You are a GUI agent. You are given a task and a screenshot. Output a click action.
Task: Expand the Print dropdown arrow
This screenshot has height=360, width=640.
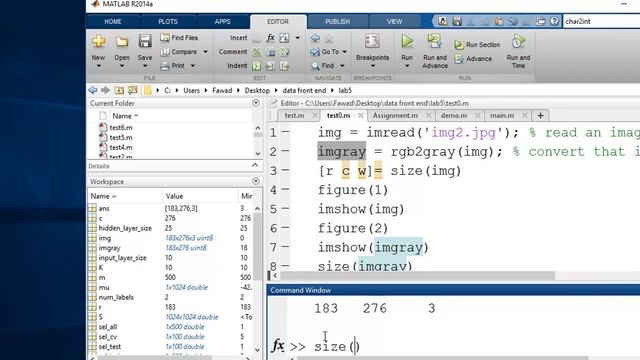(193, 66)
